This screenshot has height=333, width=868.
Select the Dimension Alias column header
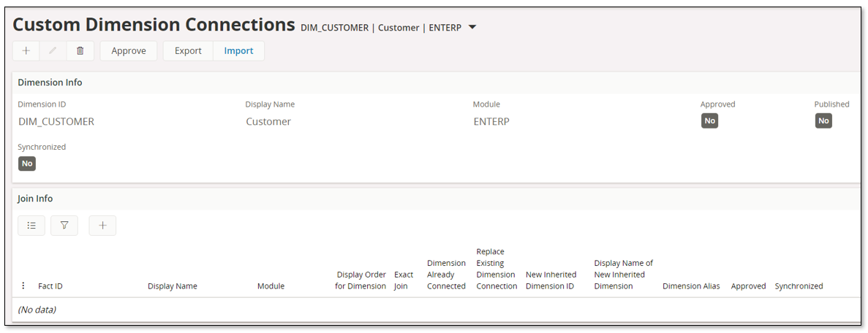click(x=692, y=286)
